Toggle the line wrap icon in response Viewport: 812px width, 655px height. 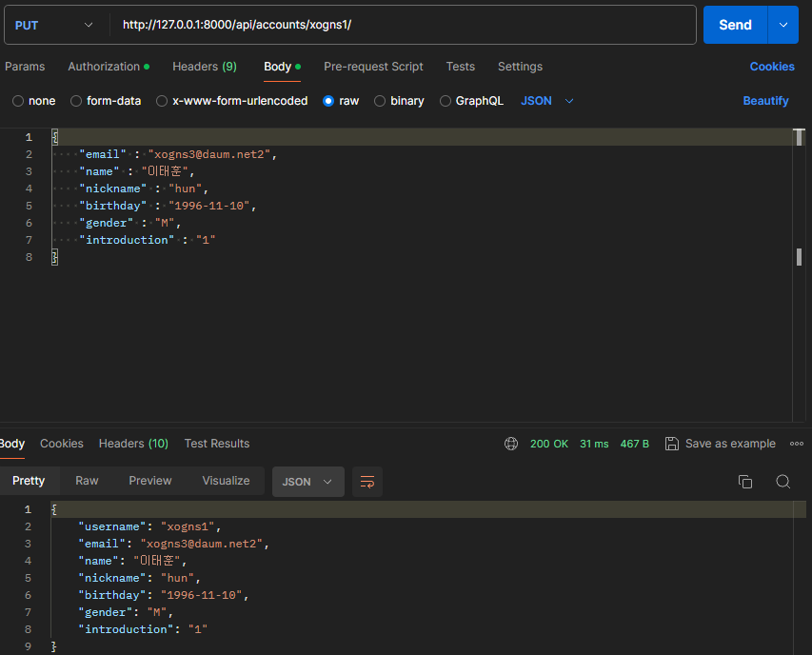pos(367,482)
